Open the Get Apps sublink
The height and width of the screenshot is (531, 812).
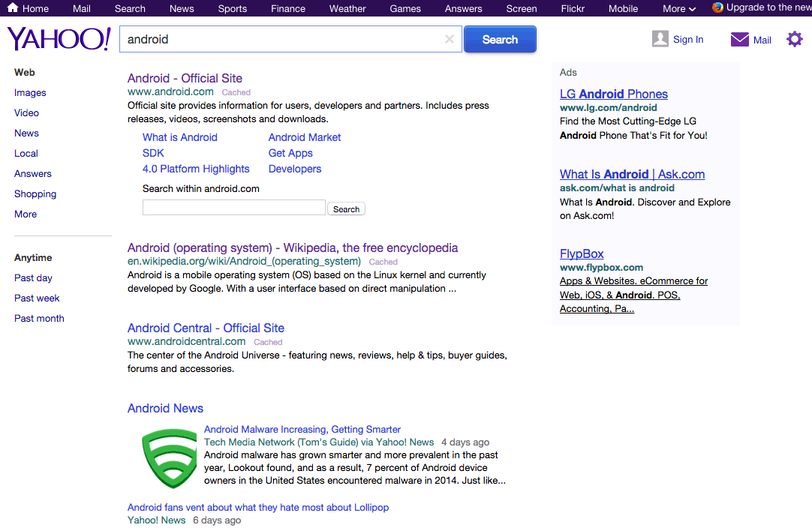[290, 153]
